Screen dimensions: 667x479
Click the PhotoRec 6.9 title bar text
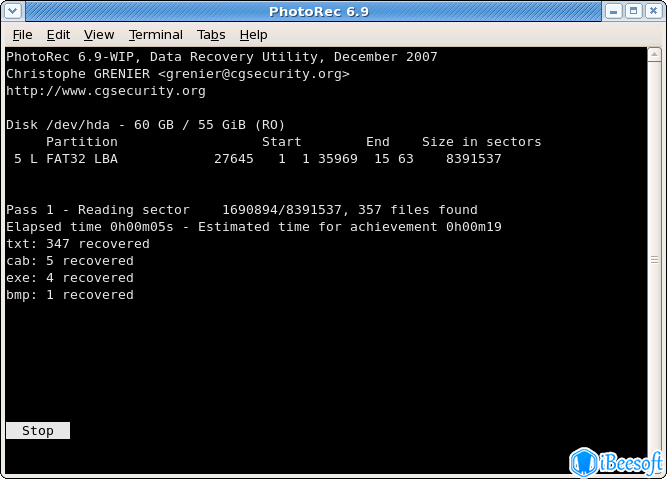pos(319,11)
